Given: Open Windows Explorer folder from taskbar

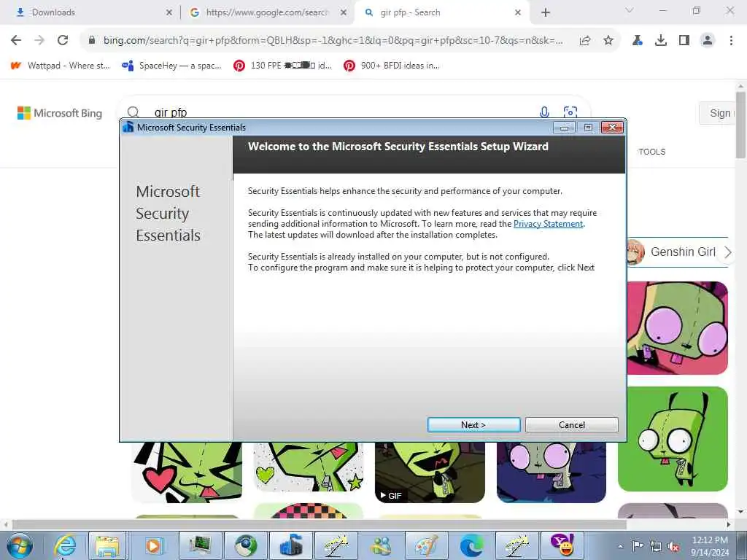Looking at the screenshot, I should pyautogui.click(x=107, y=545).
